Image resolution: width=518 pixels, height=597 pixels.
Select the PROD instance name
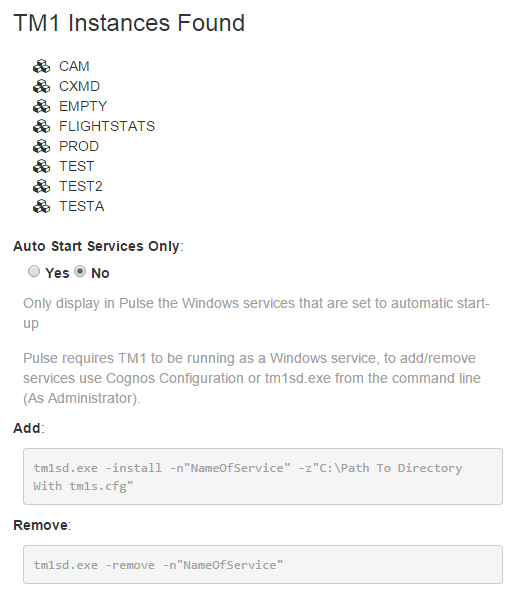tap(79, 147)
